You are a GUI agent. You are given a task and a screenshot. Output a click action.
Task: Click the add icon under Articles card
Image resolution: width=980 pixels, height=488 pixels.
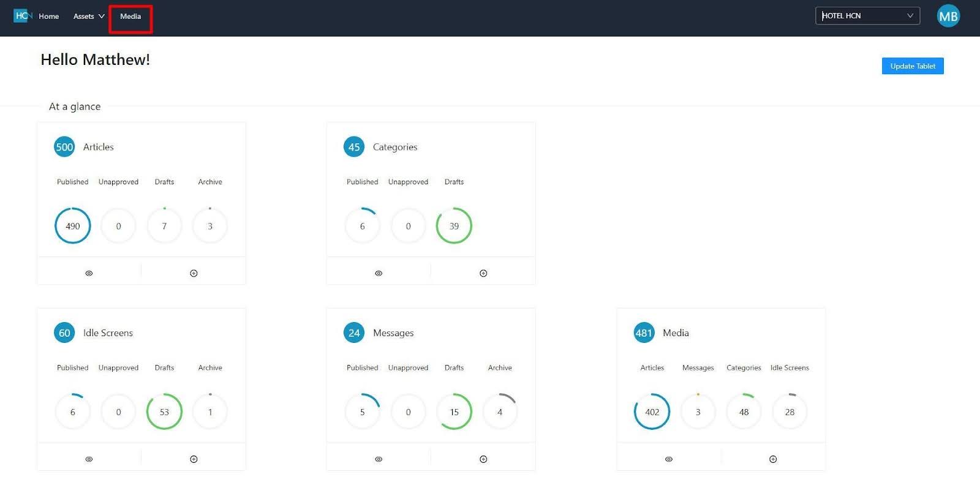tap(194, 273)
